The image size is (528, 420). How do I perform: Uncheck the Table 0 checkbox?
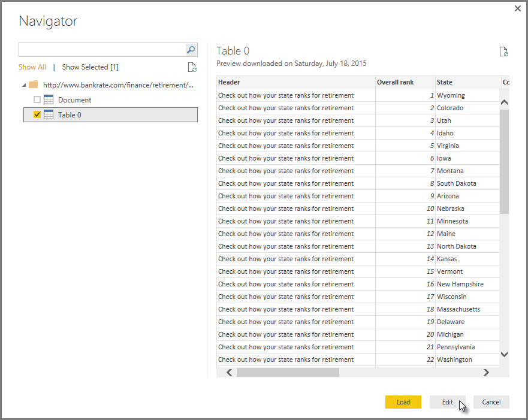coord(37,115)
